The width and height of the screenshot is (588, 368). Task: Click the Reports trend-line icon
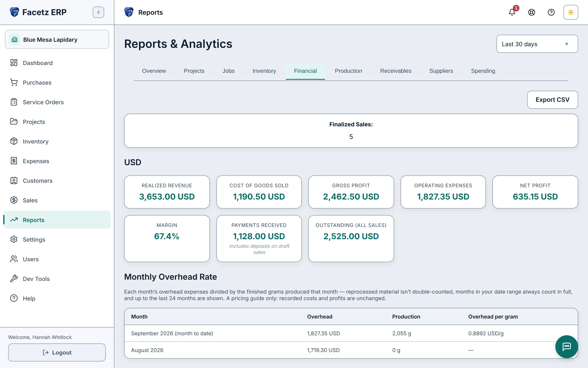14,220
